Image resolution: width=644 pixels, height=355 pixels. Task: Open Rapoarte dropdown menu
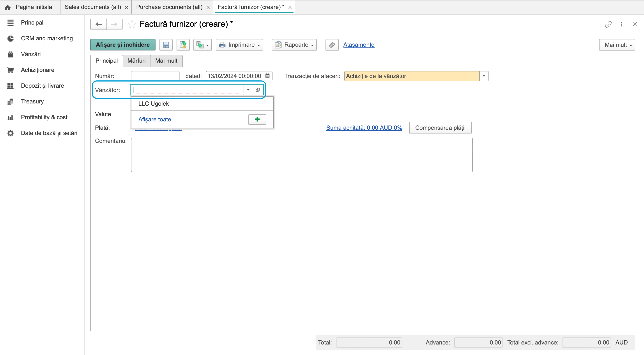(x=294, y=45)
